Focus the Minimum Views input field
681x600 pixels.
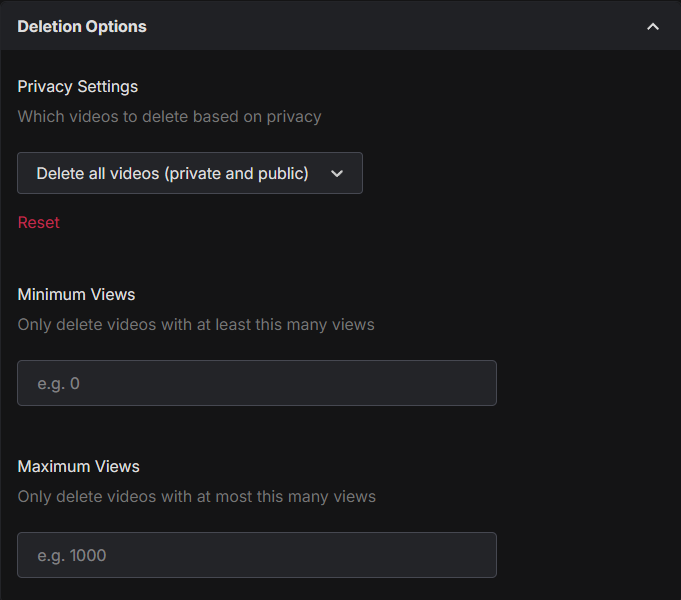tap(257, 383)
